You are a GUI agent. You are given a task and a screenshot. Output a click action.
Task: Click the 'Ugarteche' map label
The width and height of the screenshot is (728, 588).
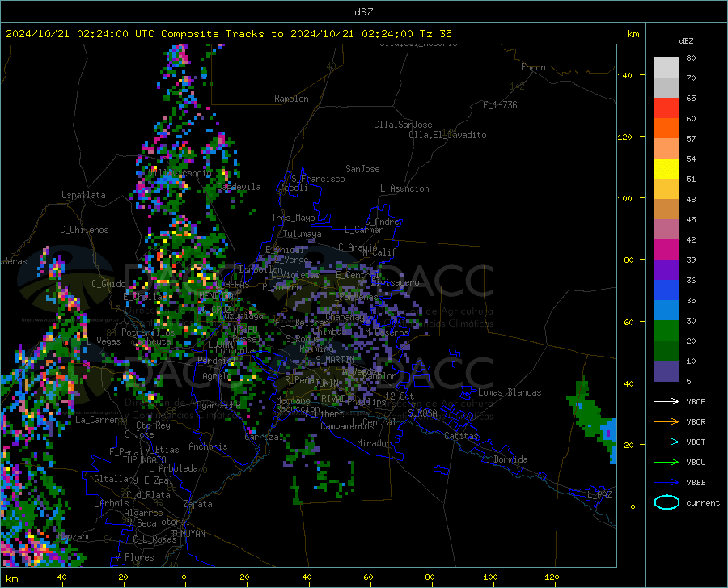click(218, 404)
